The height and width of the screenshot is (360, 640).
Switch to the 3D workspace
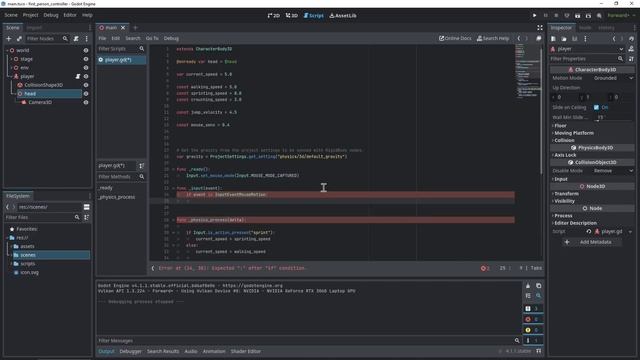291,16
